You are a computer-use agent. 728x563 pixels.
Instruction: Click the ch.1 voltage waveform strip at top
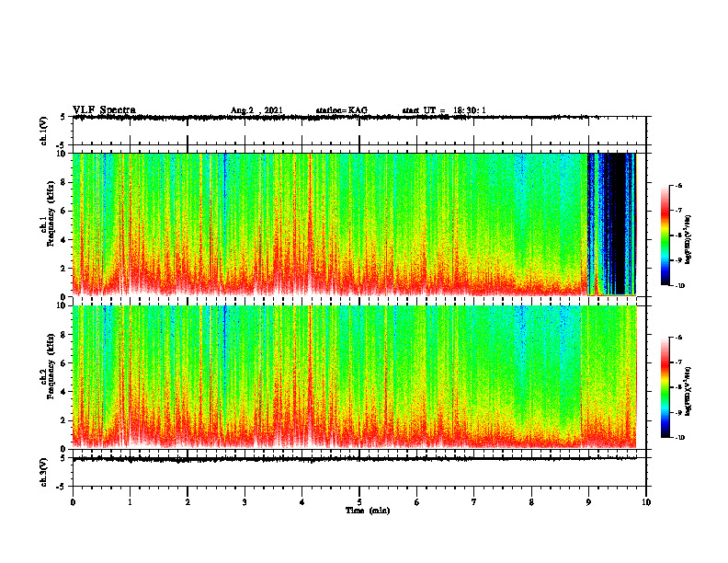click(x=358, y=131)
